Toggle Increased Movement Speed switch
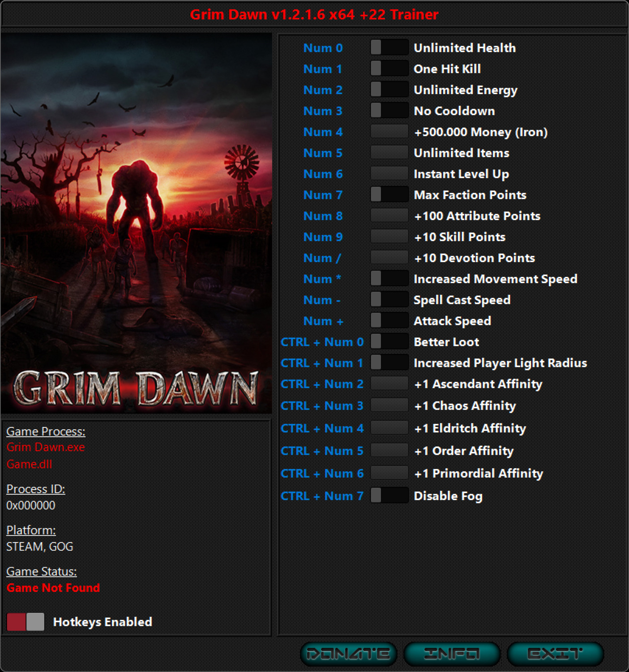This screenshot has width=629, height=672. coord(389,279)
